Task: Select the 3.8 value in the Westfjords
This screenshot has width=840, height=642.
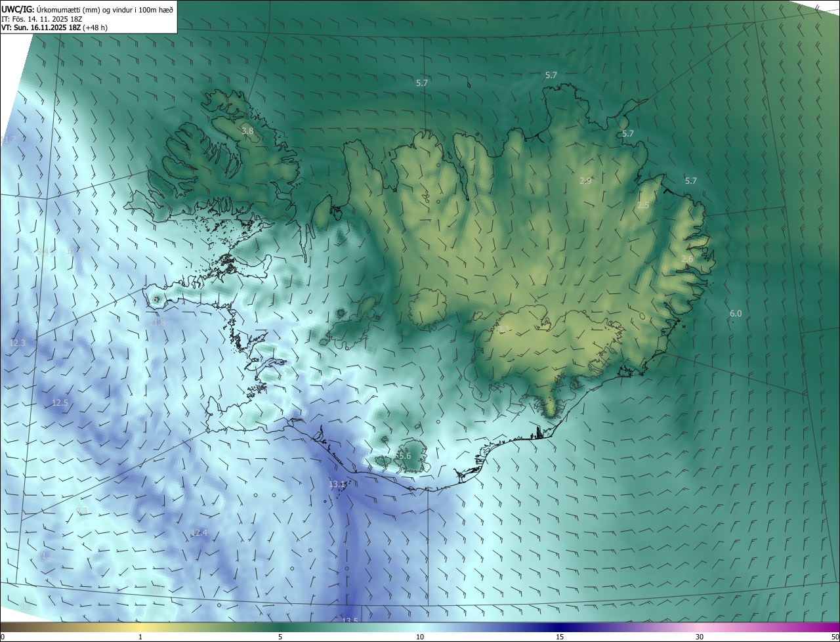Action: click(x=247, y=131)
